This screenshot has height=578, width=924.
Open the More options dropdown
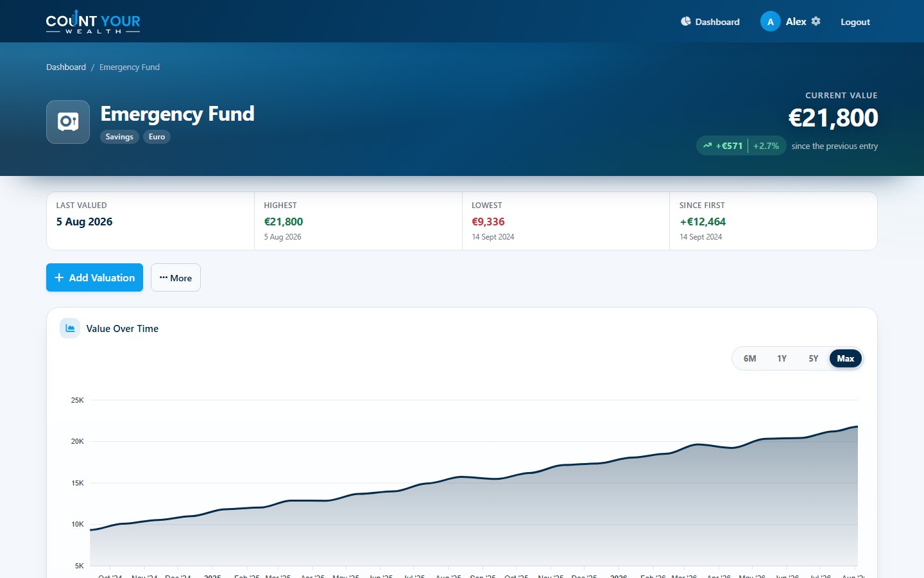(x=176, y=277)
